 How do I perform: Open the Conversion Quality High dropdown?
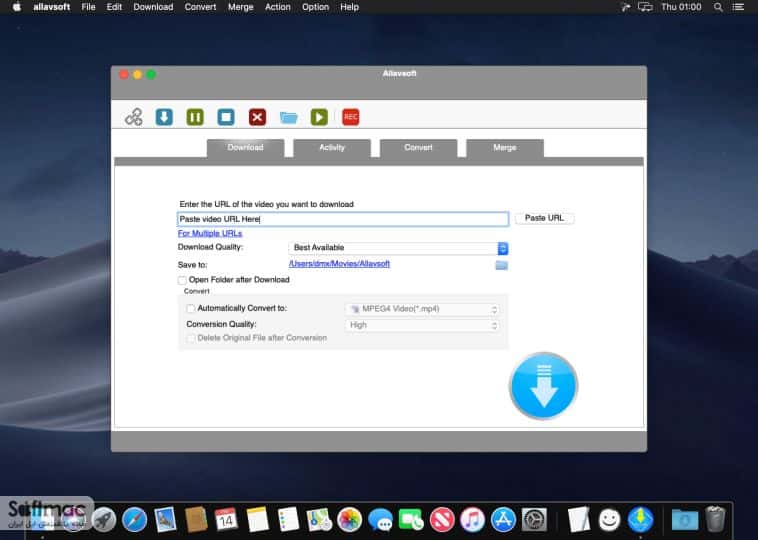[422, 325]
